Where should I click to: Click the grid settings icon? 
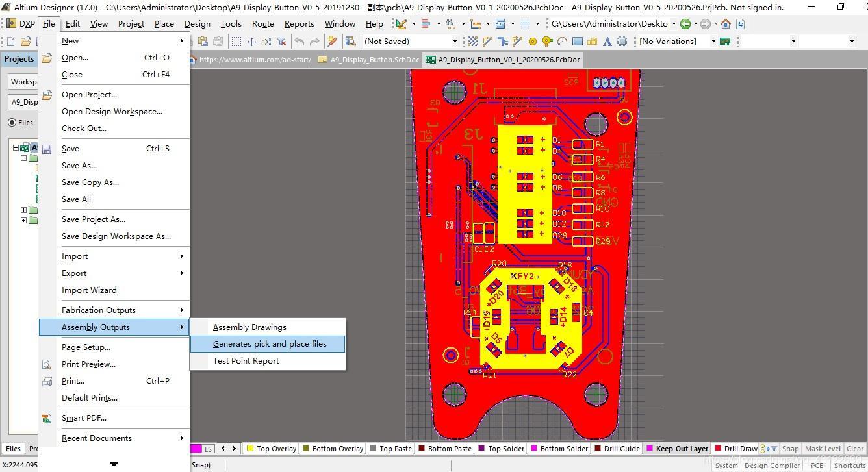click(524, 24)
